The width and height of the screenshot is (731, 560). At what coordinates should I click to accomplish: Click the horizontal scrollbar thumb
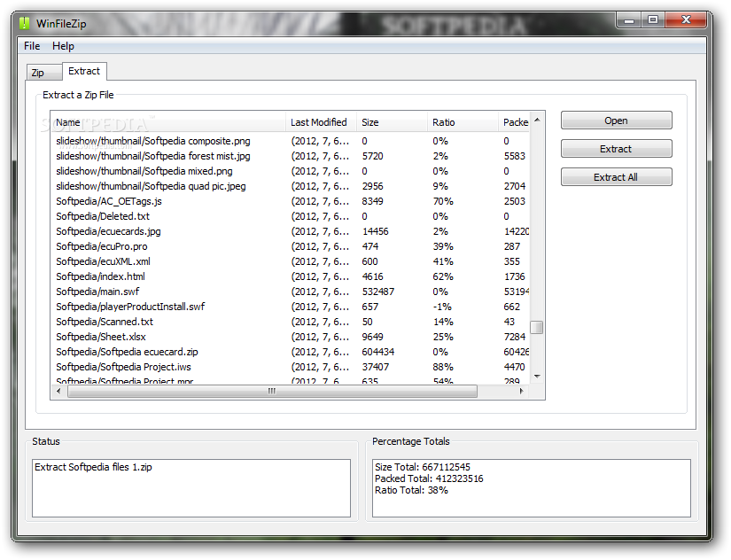[x=272, y=392]
